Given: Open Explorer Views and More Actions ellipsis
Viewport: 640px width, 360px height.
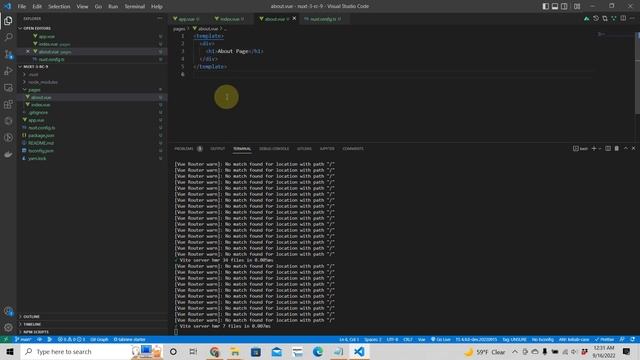Looking at the screenshot, I should tap(160, 18).
